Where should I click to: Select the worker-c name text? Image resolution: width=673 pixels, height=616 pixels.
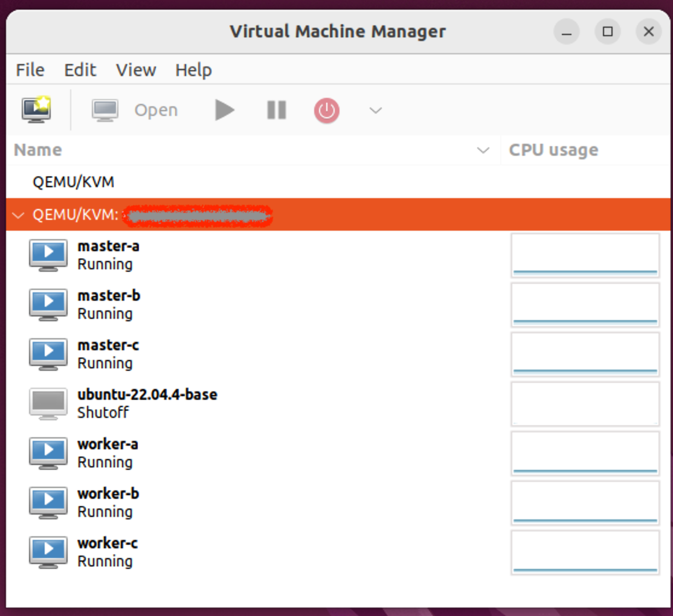(x=108, y=543)
